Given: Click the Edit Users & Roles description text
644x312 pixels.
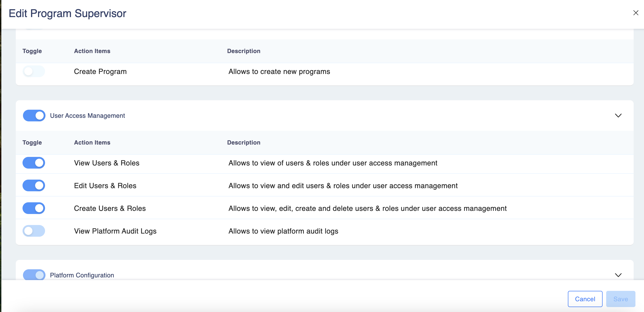Looking at the screenshot, I should pos(343,186).
